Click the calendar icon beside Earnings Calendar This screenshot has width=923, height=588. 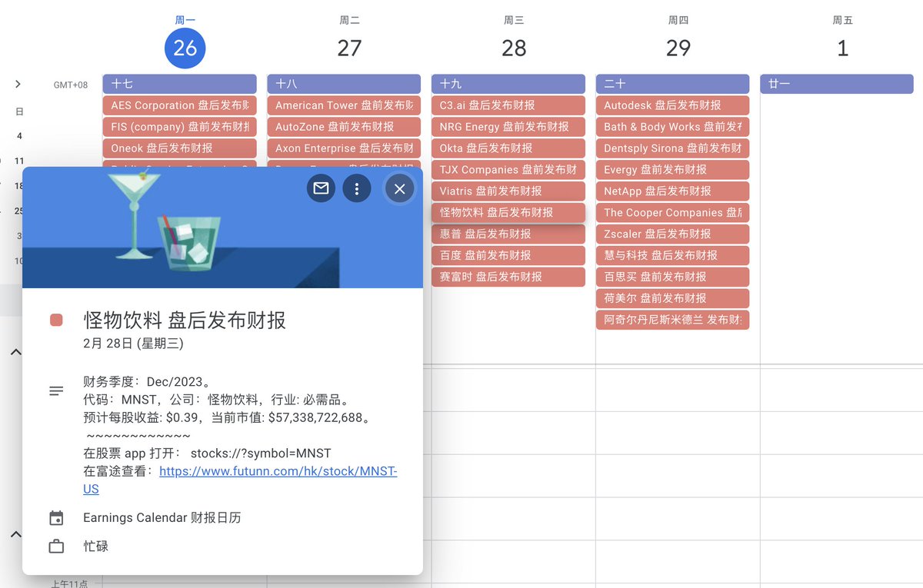point(56,518)
